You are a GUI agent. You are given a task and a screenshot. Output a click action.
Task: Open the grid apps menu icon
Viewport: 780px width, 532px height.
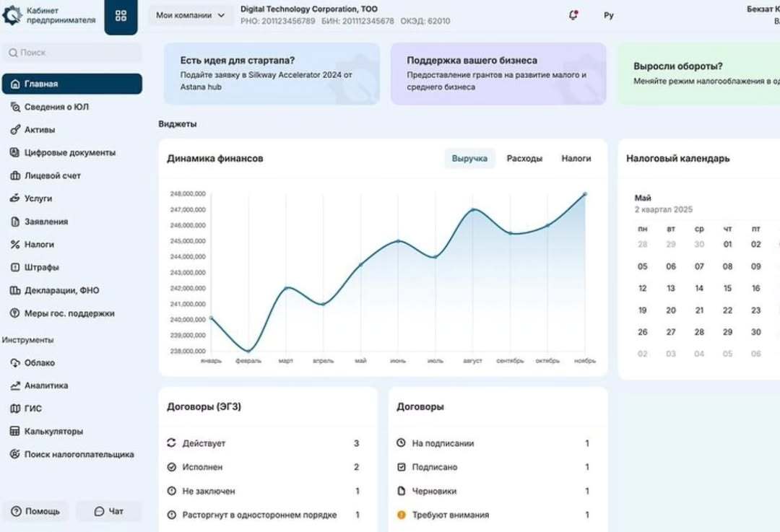point(121,16)
